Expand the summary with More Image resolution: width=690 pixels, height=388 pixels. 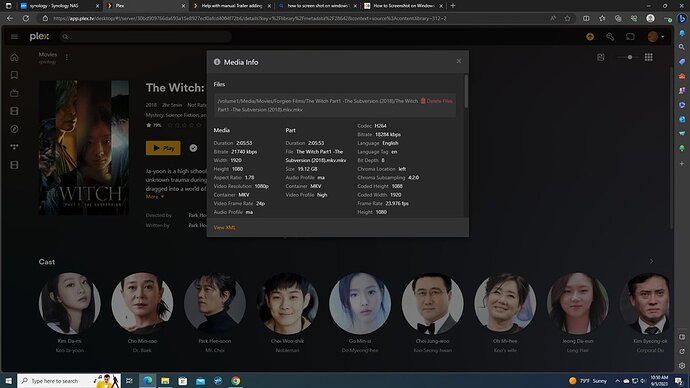(154, 197)
